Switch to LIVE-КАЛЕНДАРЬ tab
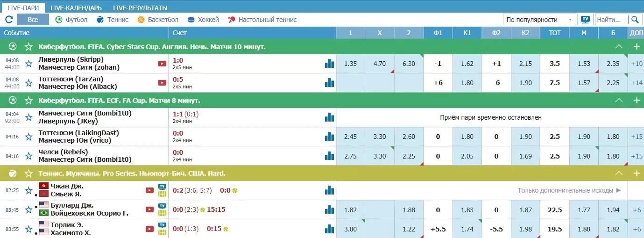The width and height of the screenshot is (644, 238). pos(76,8)
